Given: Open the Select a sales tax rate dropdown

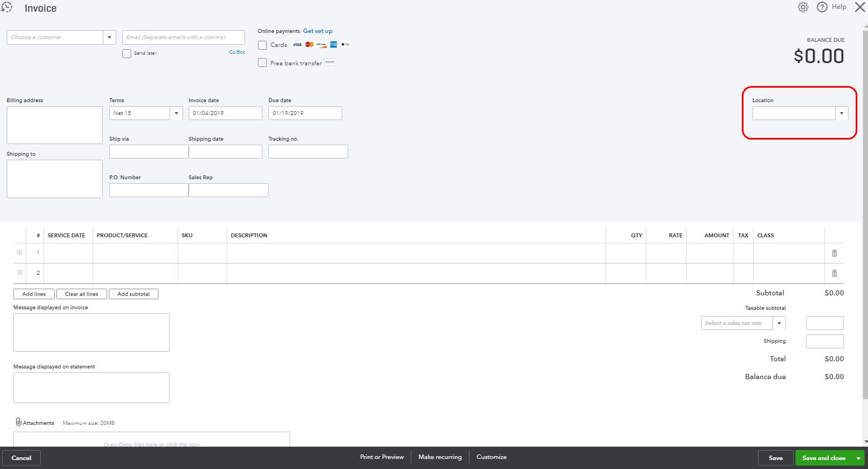Looking at the screenshot, I should point(779,323).
